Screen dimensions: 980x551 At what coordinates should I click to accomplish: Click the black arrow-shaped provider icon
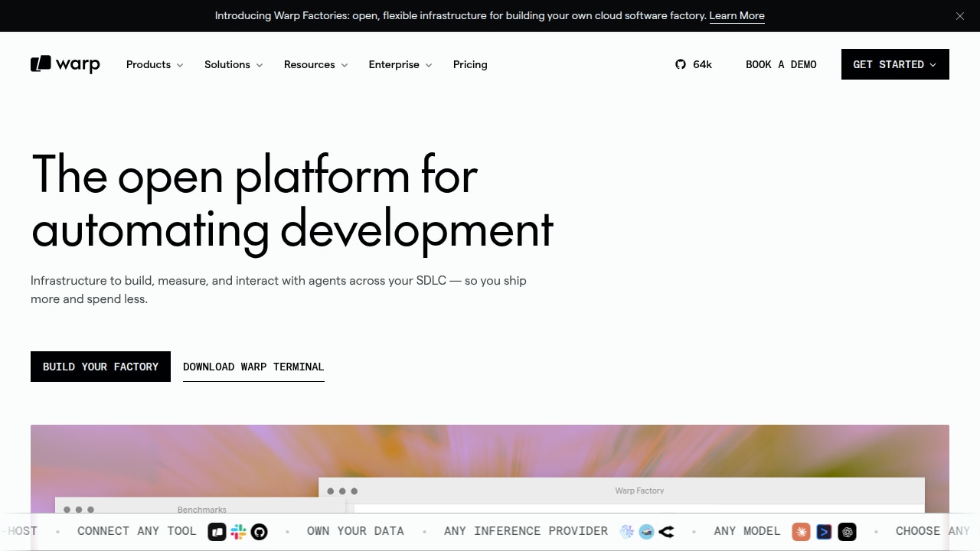click(667, 532)
